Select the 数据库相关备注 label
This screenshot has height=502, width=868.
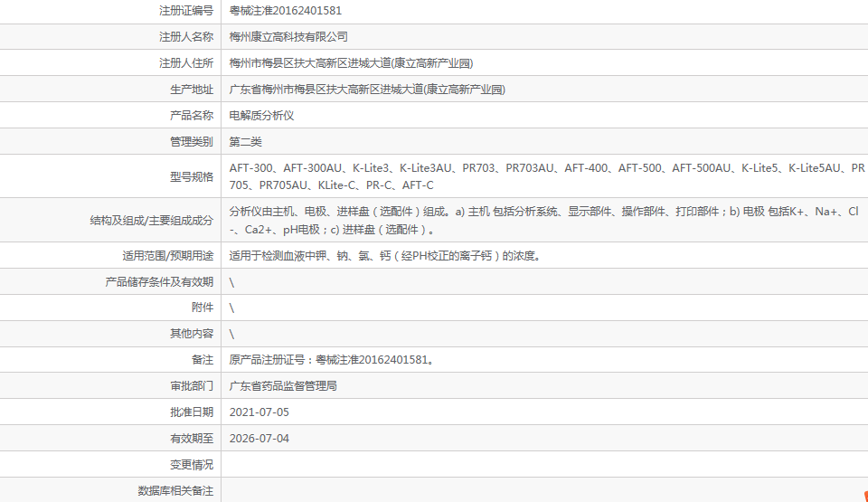175,491
